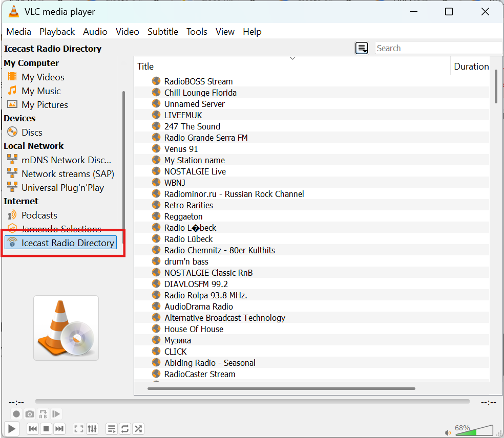
Task: Open the Subtitle menu
Action: (163, 32)
